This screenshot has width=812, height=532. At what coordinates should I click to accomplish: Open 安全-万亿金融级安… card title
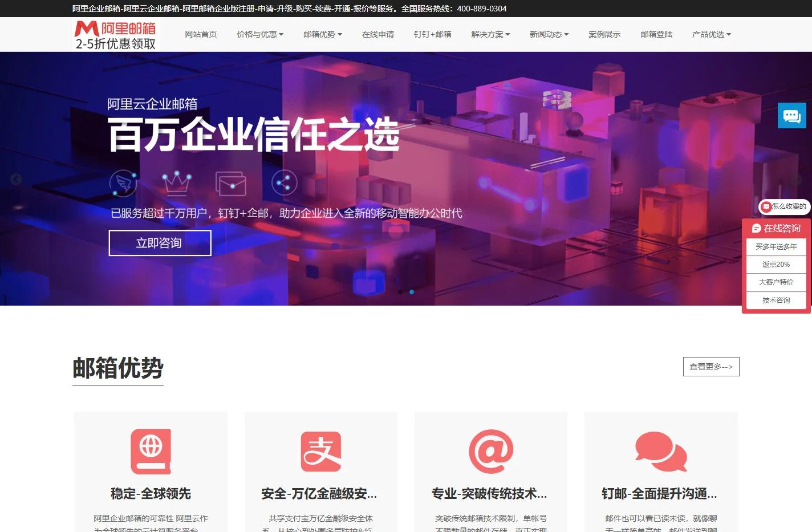pyautogui.click(x=319, y=494)
